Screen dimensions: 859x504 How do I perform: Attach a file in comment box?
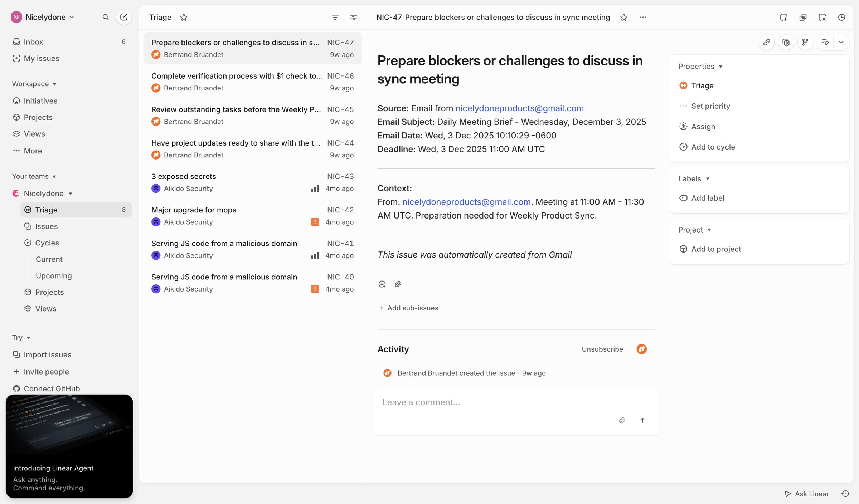click(x=622, y=420)
